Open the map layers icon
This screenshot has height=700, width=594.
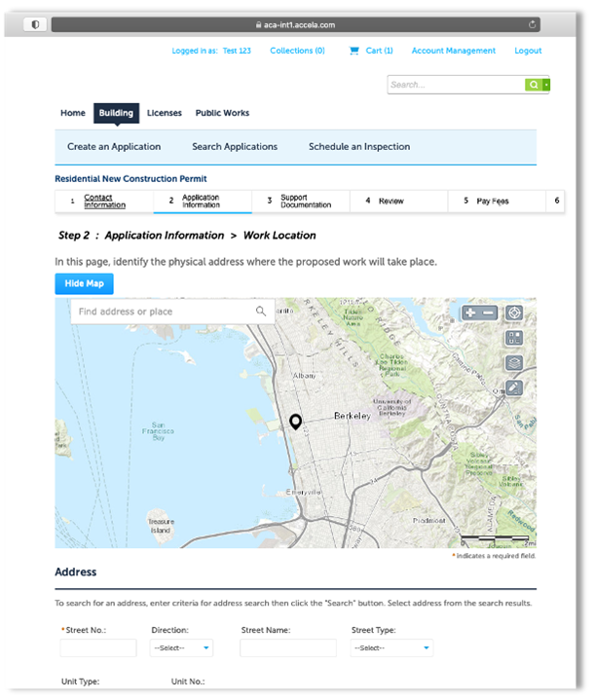pyautogui.click(x=514, y=363)
